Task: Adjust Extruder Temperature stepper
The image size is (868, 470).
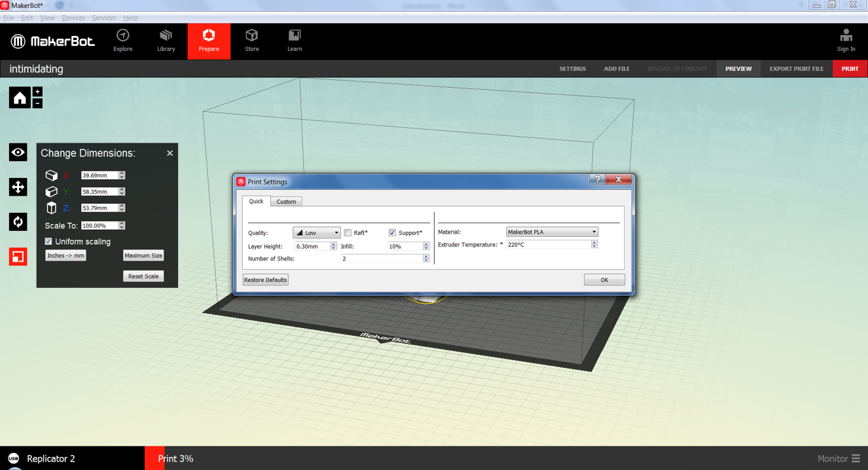Action: [x=594, y=244]
